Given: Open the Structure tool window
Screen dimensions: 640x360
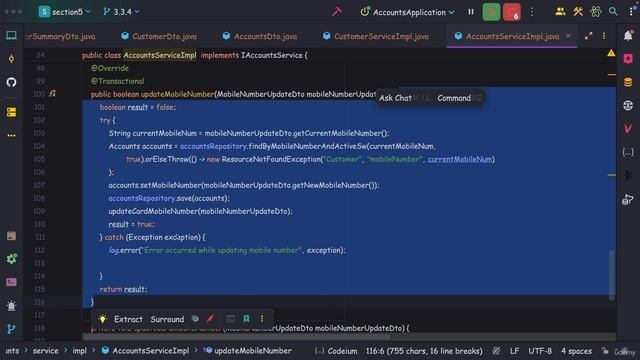Looking at the screenshot, I should click(x=11, y=112).
